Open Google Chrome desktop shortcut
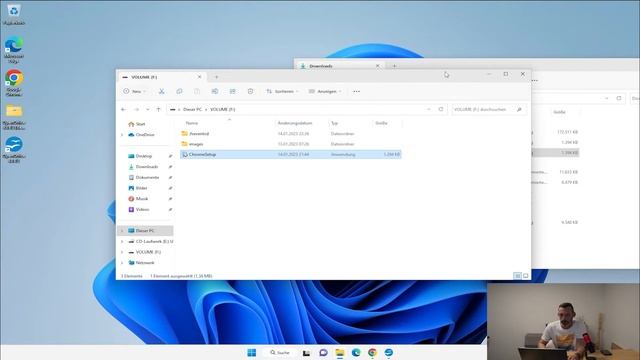Image resolution: width=640 pixels, height=360 pixels. point(14,83)
